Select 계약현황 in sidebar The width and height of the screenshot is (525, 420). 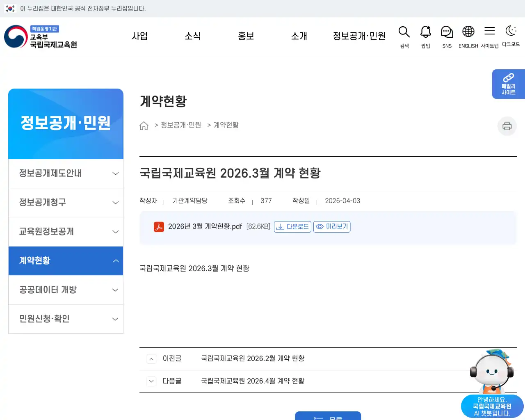click(x=66, y=261)
